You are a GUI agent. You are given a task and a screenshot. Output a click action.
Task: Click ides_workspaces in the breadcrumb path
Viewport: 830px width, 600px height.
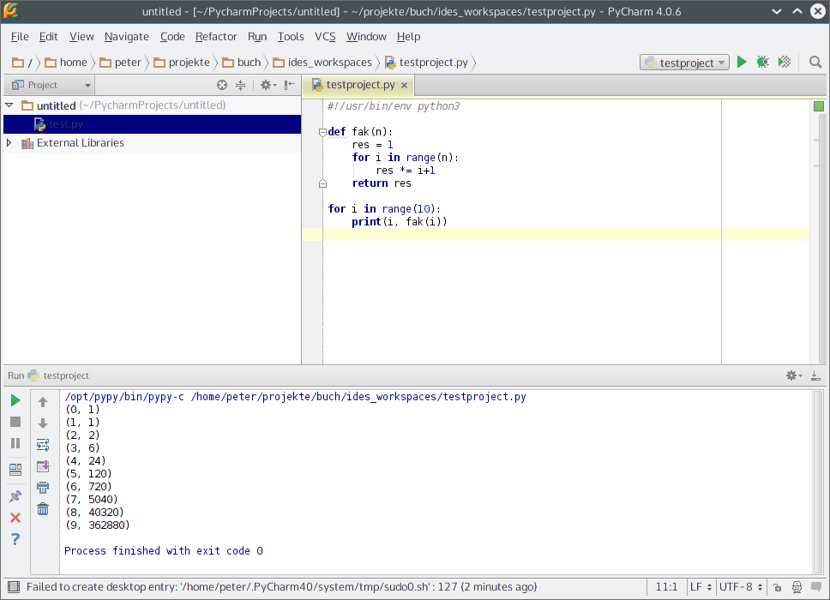329,62
